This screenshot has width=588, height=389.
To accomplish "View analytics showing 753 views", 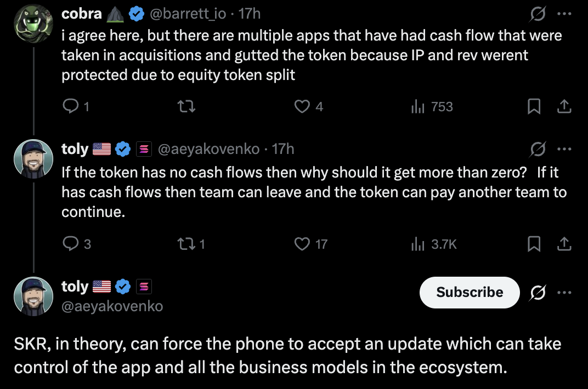I will click(x=417, y=106).
